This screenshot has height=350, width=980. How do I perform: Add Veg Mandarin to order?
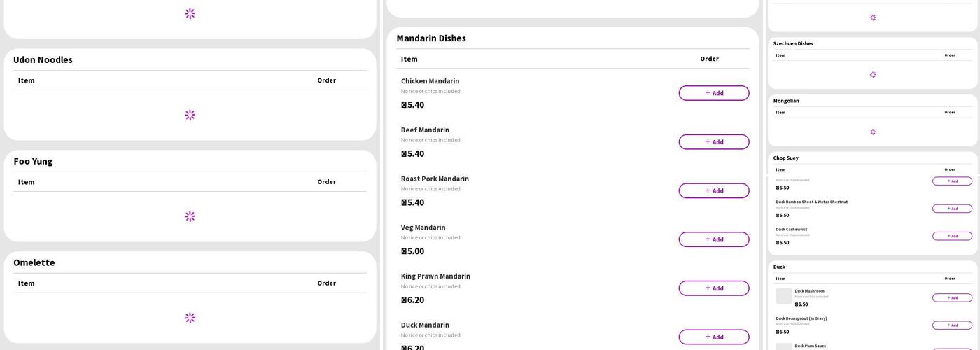point(713,239)
